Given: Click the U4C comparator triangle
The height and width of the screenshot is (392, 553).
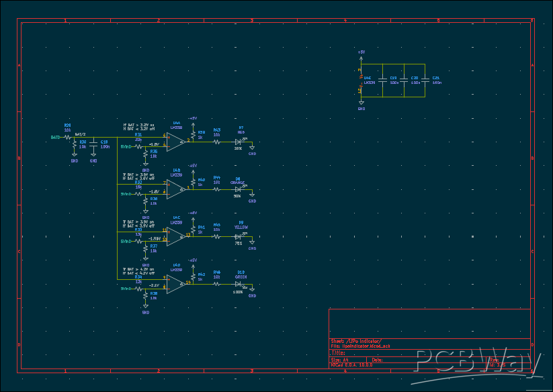Looking at the screenshot, I should [x=175, y=236].
